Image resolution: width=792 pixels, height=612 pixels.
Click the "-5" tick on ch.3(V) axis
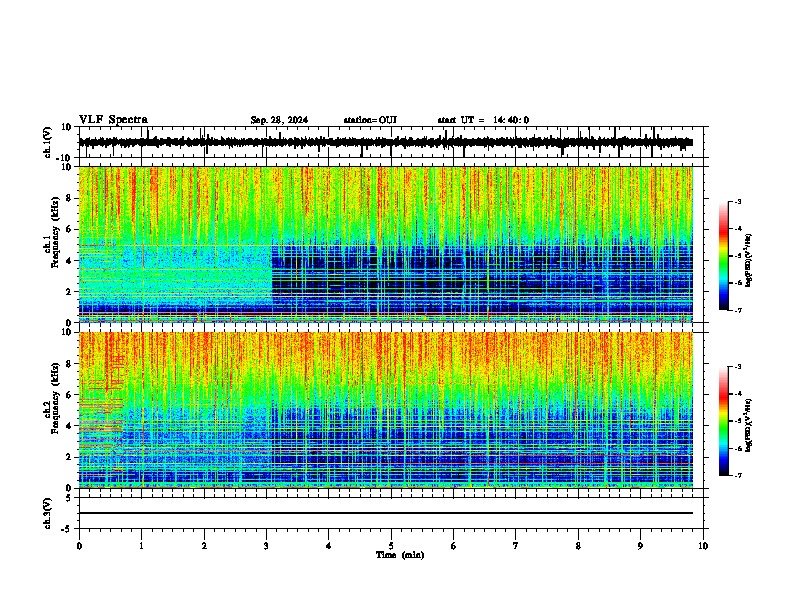[x=67, y=529]
